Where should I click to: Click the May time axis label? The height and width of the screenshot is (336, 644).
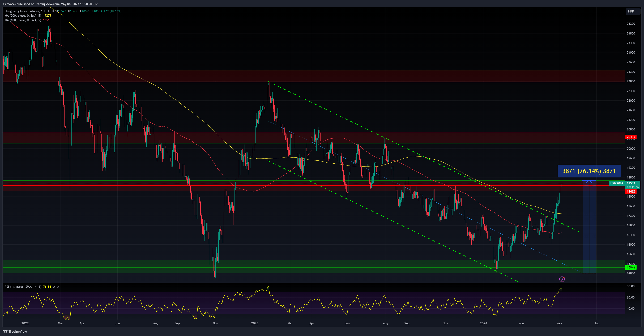559,323
